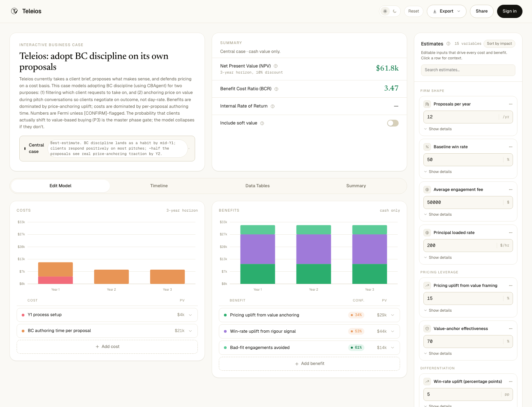Show details for Proposals per year

[438, 129]
